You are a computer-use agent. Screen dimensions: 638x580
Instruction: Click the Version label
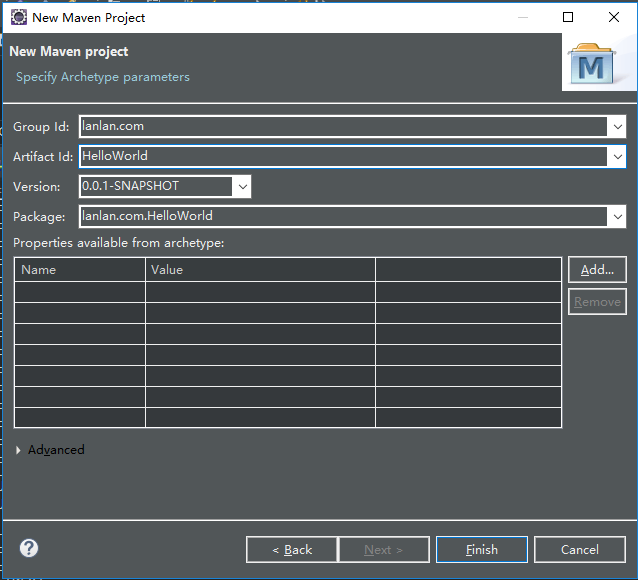coord(37,187)
